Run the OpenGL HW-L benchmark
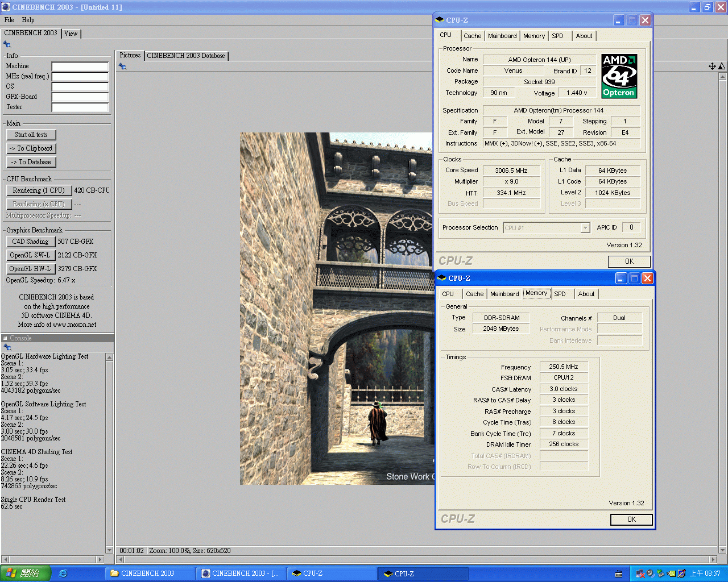 [31, 269]
